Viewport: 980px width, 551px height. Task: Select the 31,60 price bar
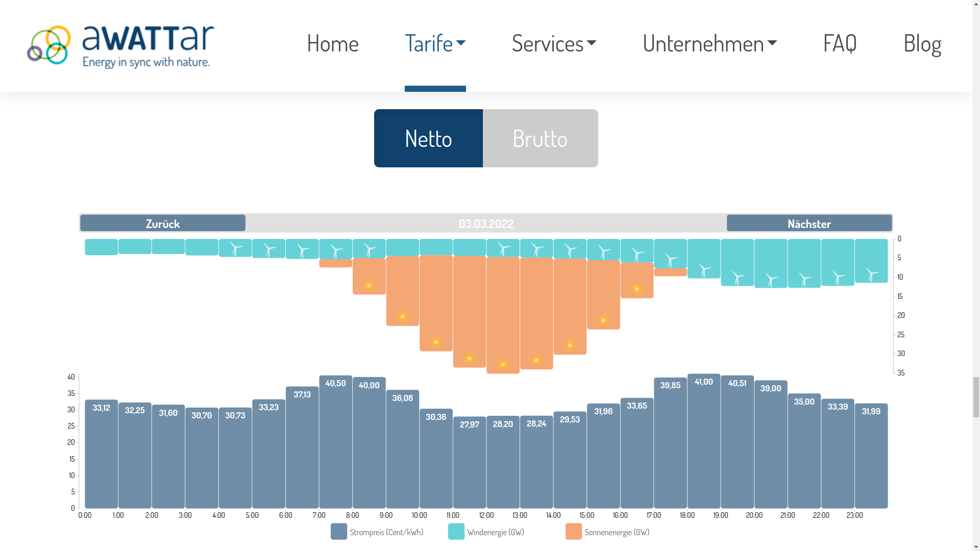(x=168, y=457)
